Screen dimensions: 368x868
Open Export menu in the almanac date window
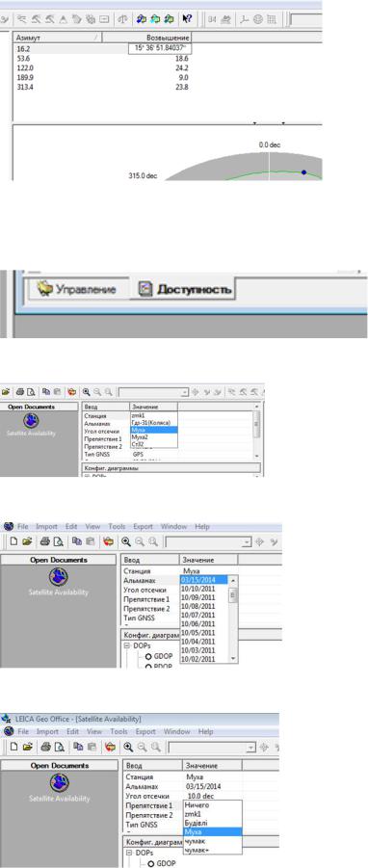[143, 526]
